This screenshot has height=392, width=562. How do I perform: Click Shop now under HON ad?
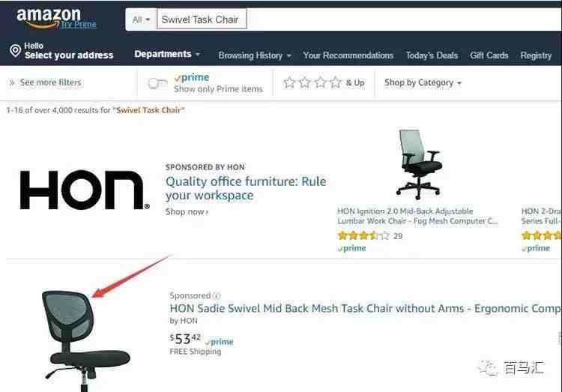(187, 211)
